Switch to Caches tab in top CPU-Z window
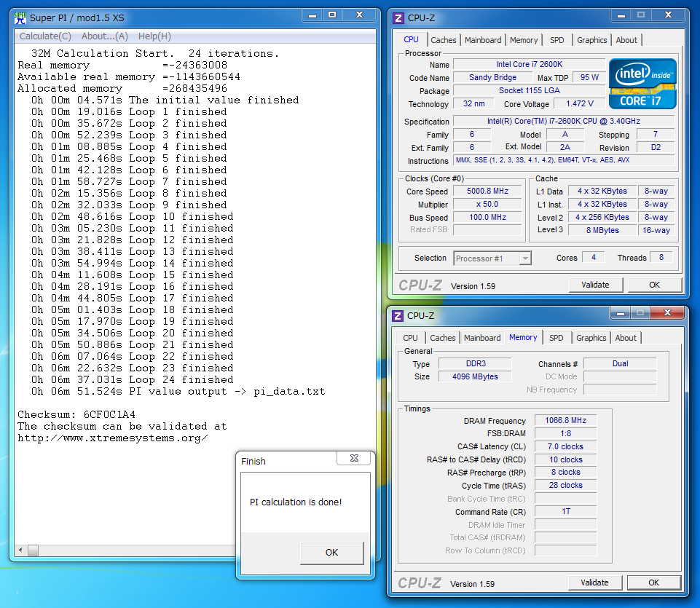This screenshot has height=608, width=700. (443, 40)
